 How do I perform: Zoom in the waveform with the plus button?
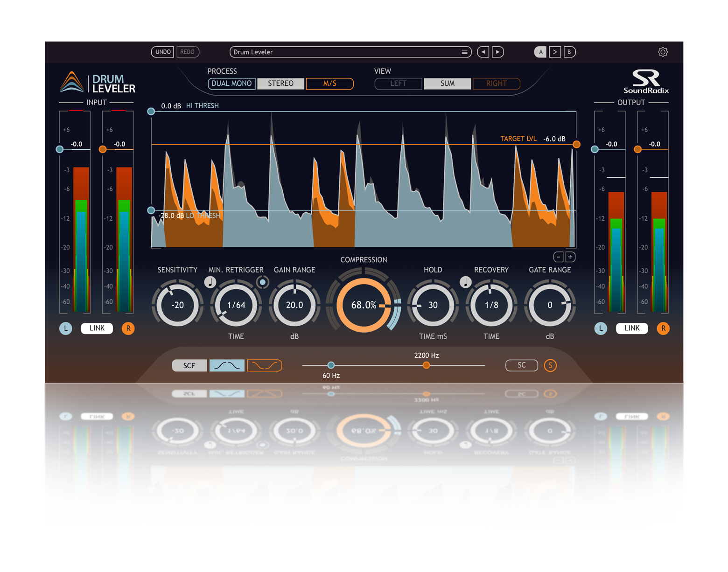click(x=569, y=257)
